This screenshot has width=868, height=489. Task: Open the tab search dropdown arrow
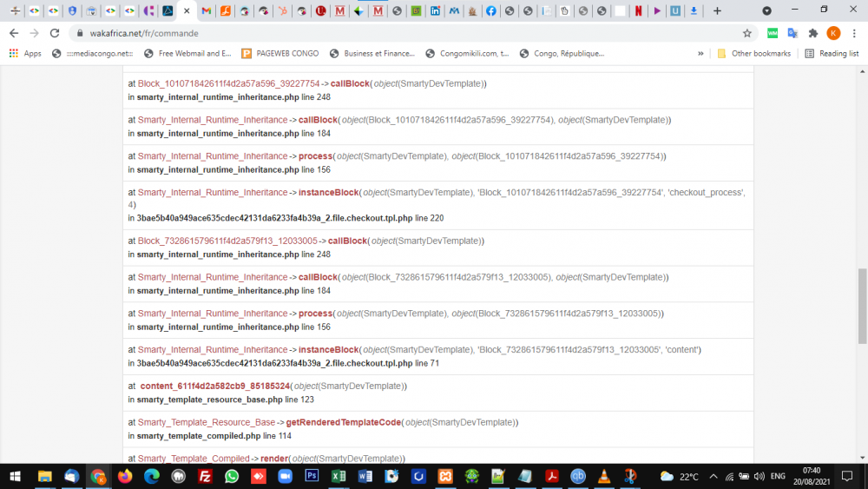[766, 10]
